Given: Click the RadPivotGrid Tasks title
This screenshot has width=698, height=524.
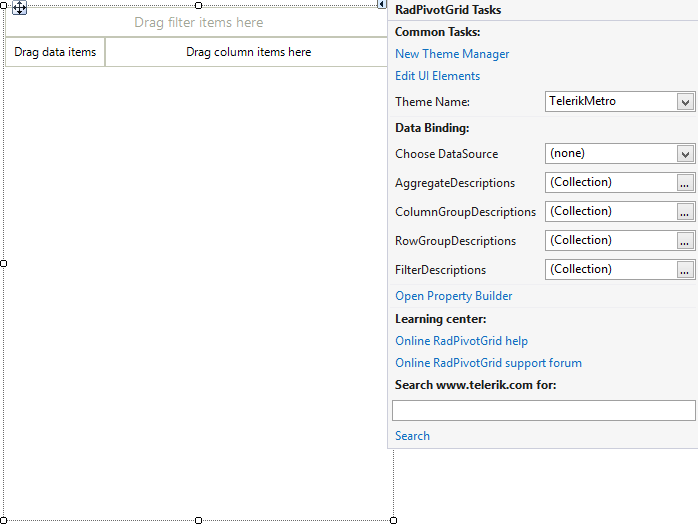Looking at the screenshot, I should [x=448, y=10].
